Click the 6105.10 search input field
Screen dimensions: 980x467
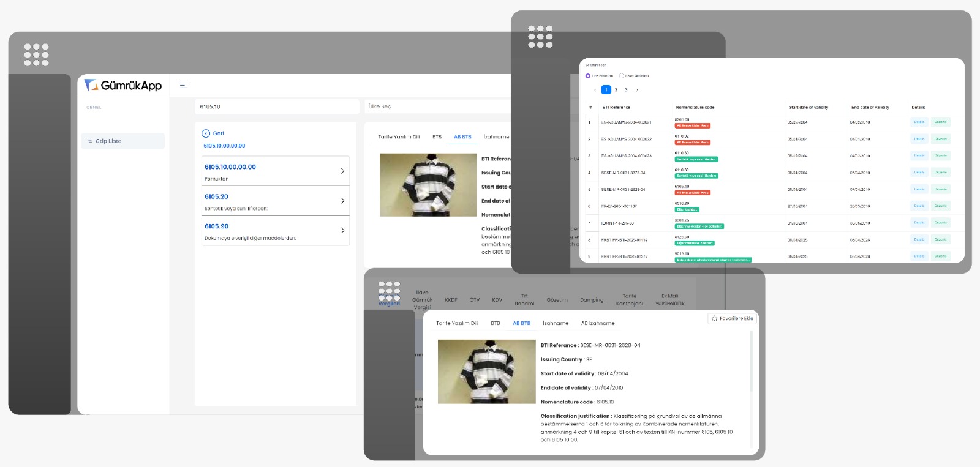[277, 106]
